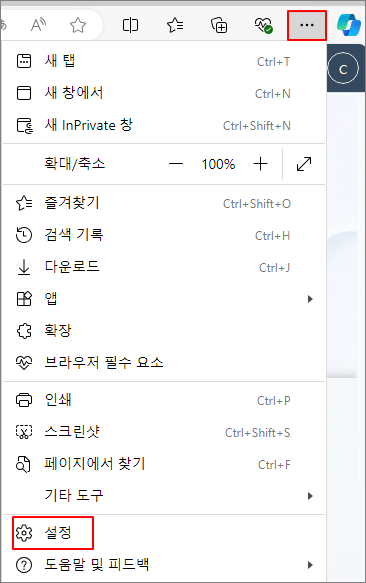
Task: Click the 인쇄 printer icon
Action: click(24, 400)
